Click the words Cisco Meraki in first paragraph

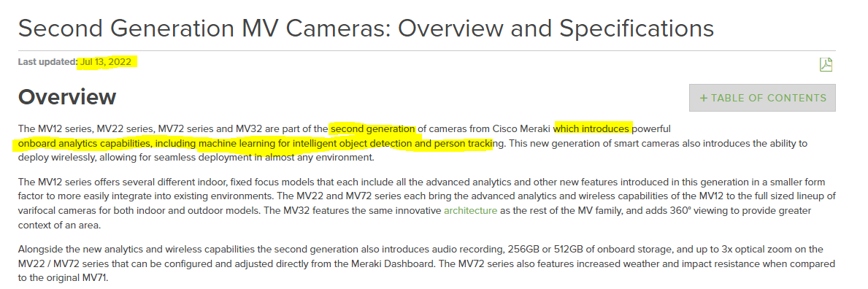pyautogui.click(x=521, y=129)
